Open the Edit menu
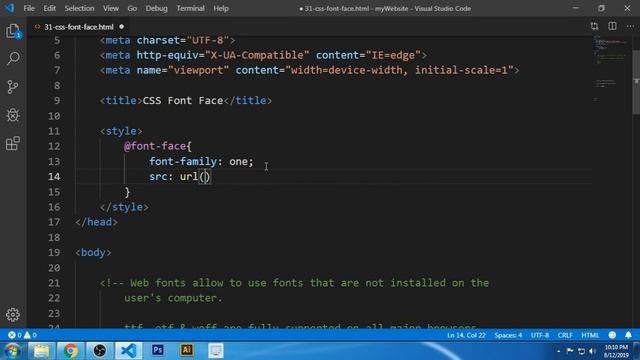 coord(49,8)
